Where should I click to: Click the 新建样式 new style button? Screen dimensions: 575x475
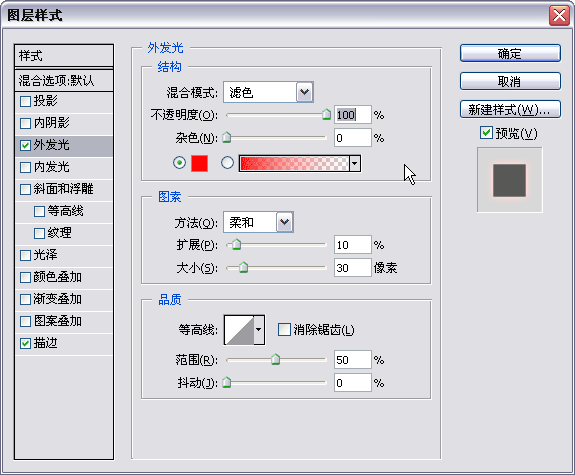[x=510, y=109]
